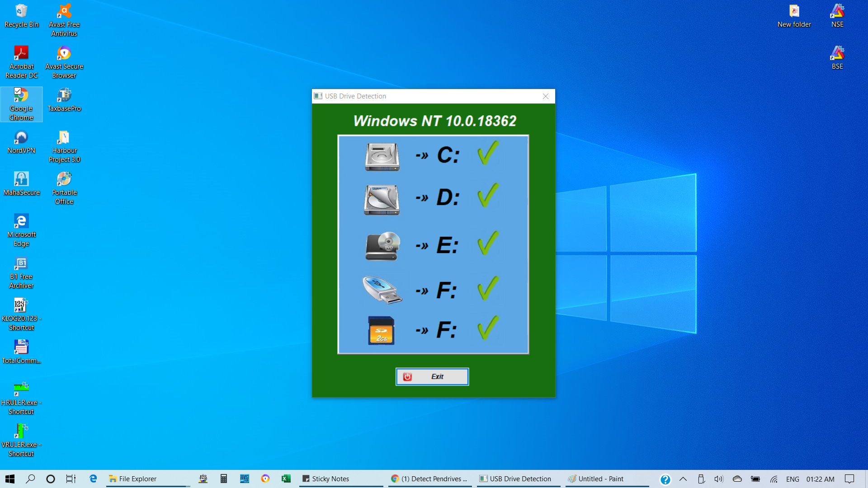868x488 pixels.
Task: Click the 2GB SD card icon
Action: click(382, 330)
